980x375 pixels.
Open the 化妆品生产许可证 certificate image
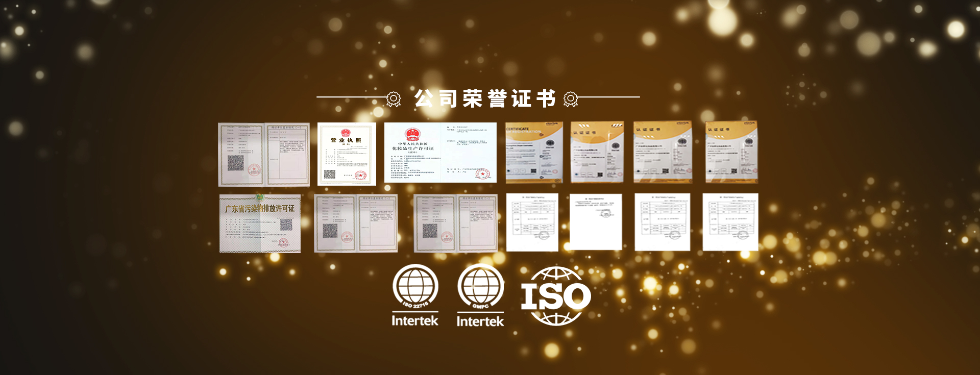440,153
